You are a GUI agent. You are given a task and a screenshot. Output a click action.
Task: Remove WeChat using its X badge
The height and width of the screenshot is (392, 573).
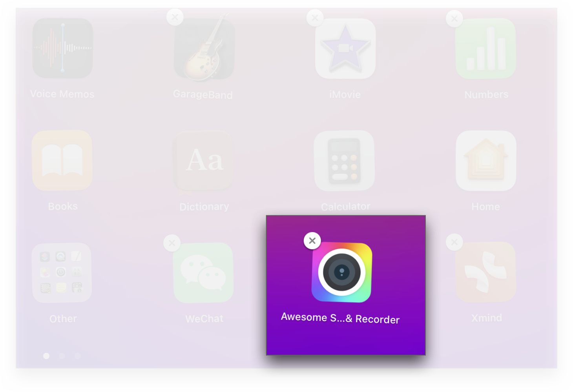pyautogui.click(x=172, y=243)
